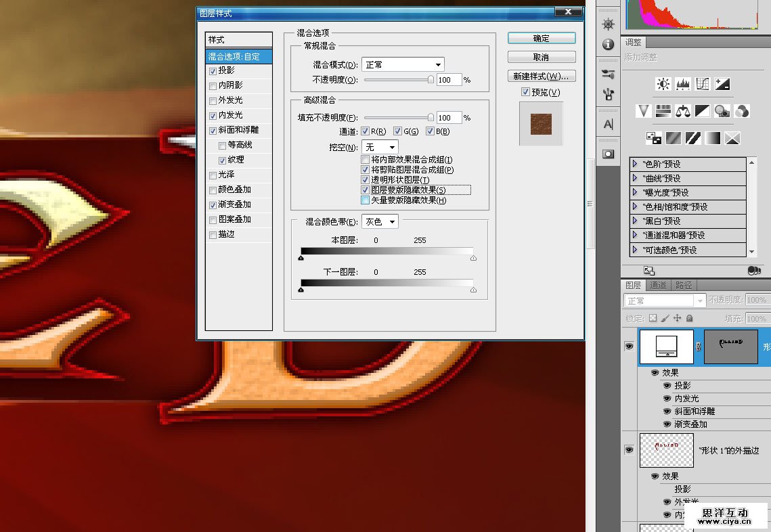The height and width of the screenshot is (532, 771).
Task: Enable the Inner Shadow (内阴影) style checkbox
Action: pyautogui.click(x=213, y=86)
